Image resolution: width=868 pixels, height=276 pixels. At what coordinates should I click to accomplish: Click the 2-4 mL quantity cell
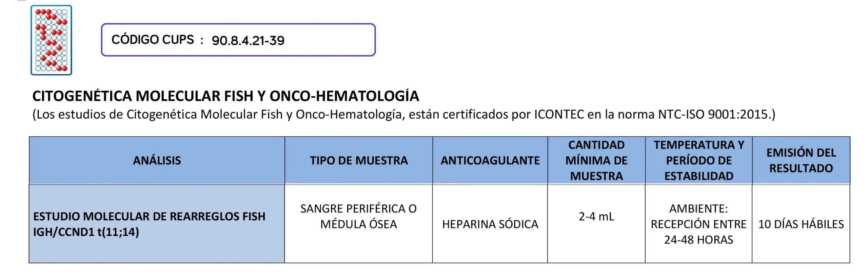coord(596,216)
